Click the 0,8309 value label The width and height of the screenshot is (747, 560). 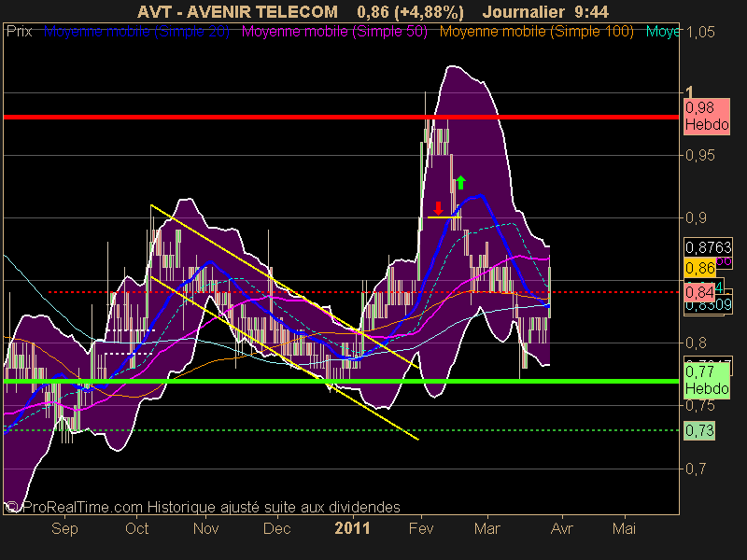708,305
